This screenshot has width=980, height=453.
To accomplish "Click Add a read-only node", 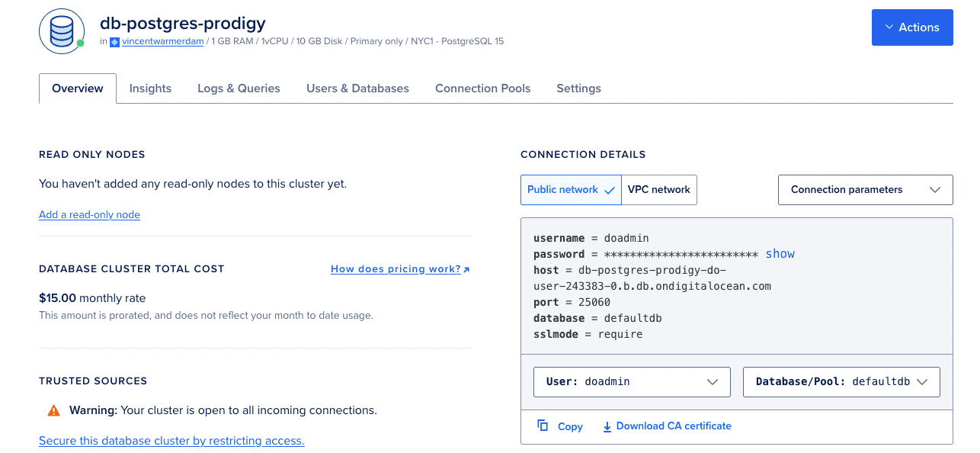I will coord(89,214).
